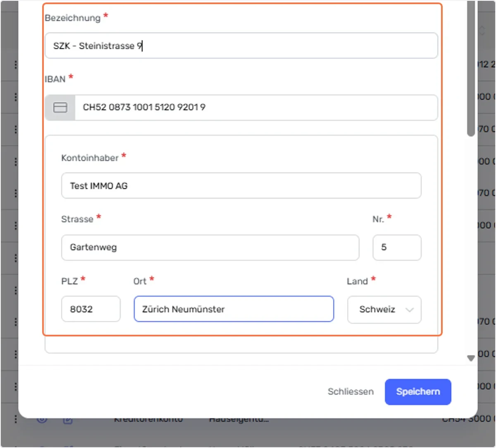Viewport: 496px width, 448px height.
Task: Focus the Nr. house number field
Action: point(397,247)
